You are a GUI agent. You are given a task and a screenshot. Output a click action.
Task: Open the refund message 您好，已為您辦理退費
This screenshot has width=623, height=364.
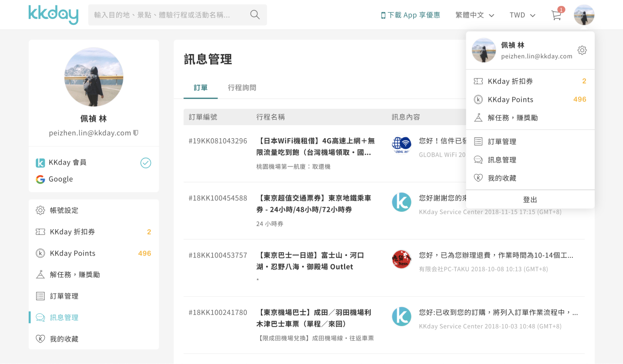tap(496, 255)
